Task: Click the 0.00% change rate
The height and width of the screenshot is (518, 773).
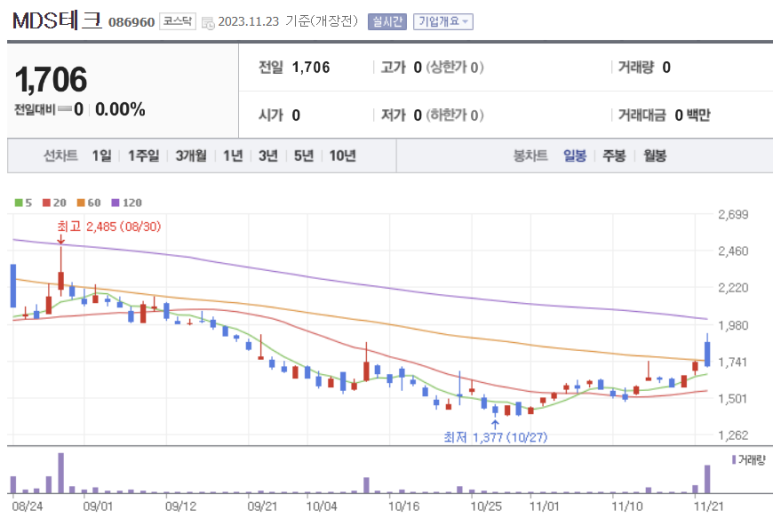Action: coord(120,109)
